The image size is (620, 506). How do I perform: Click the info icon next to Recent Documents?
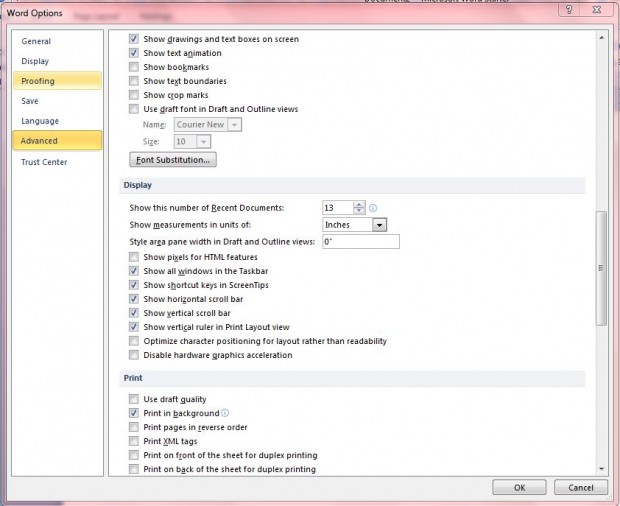[372, 208]
